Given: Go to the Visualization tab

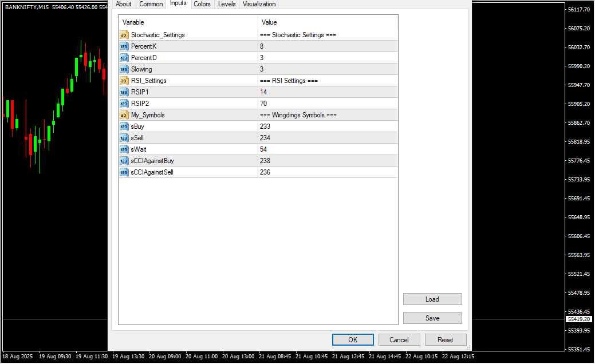Looking at the screenshot, I should 259,4.
